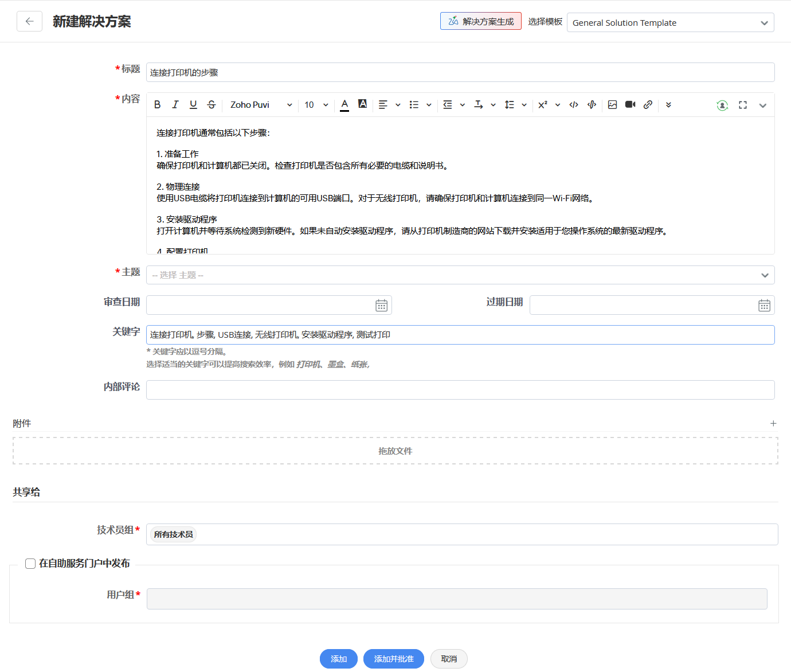Toggle bold formatting in the editor
Image resolution: width=791 pixels, height=672 pixels.
pos(157,104)
